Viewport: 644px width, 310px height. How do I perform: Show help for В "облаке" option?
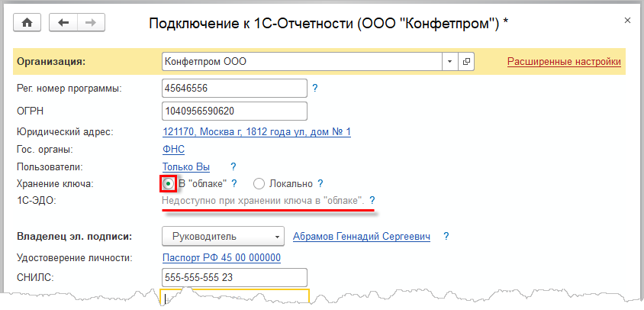pos(234,183)
